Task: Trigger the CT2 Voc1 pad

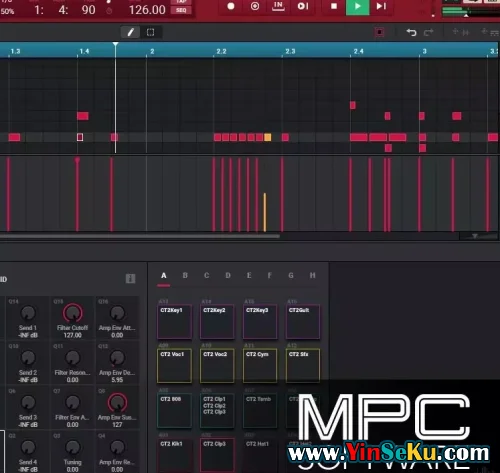Action: (174, 366)
